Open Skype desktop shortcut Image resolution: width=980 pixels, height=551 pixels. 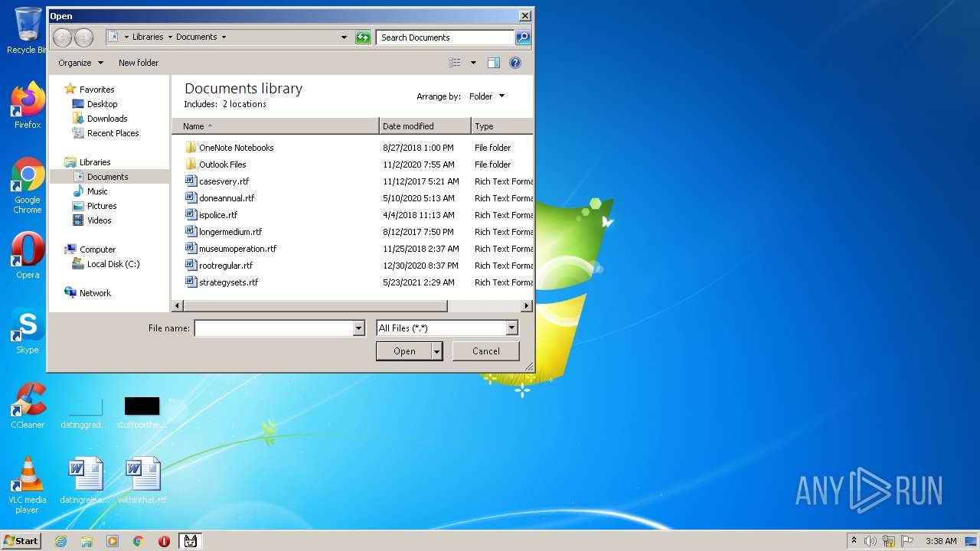tap(28, 331)
